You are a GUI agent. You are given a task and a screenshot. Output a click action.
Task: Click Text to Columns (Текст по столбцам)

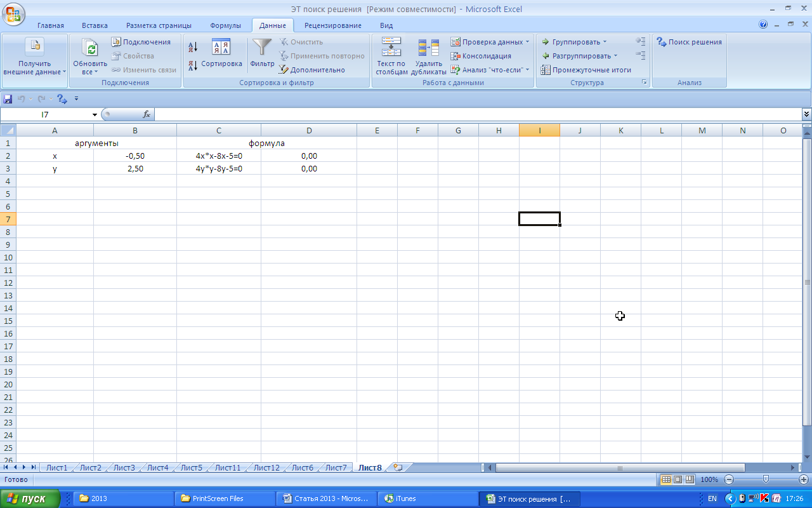point(391,56)
